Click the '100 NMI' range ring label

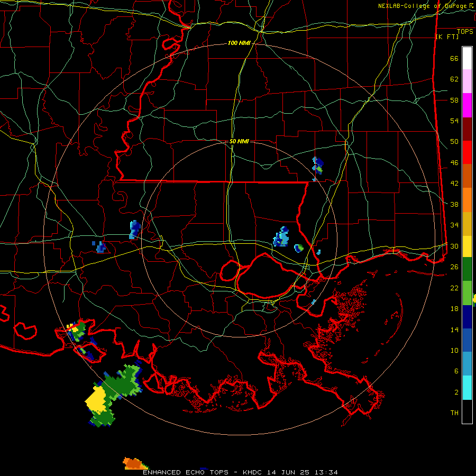coord(239,43)
